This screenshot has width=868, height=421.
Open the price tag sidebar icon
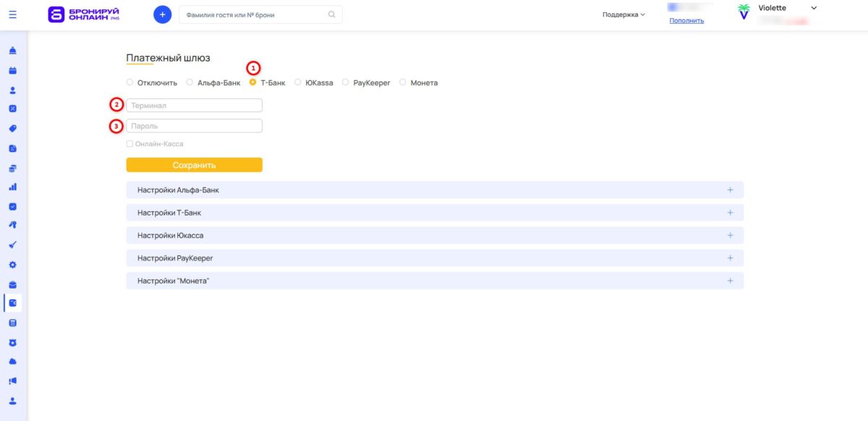[x=12, y=128]
